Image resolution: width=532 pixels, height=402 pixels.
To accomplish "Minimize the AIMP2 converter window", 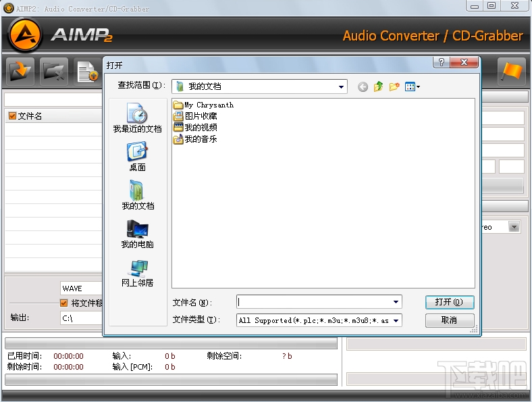I will [475, 6].
